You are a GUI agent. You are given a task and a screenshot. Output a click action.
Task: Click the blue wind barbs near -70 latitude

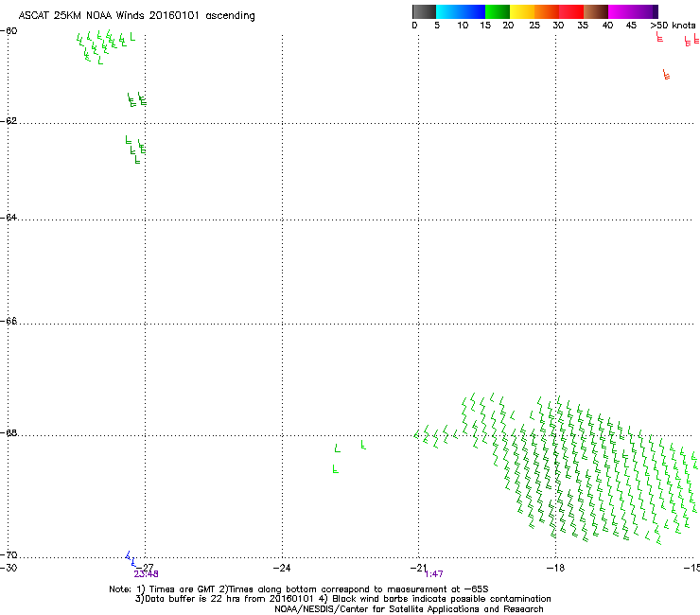click(131, 559)
